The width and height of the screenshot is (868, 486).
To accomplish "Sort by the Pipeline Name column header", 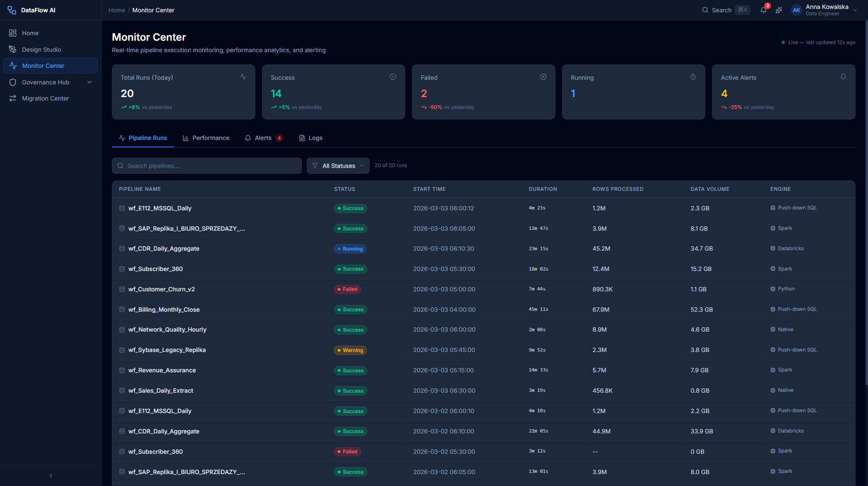I will click(x=140, y=189).
